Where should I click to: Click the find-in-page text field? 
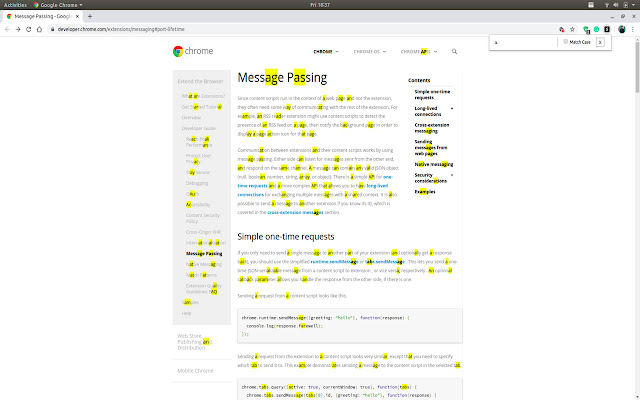coord(524,42)
